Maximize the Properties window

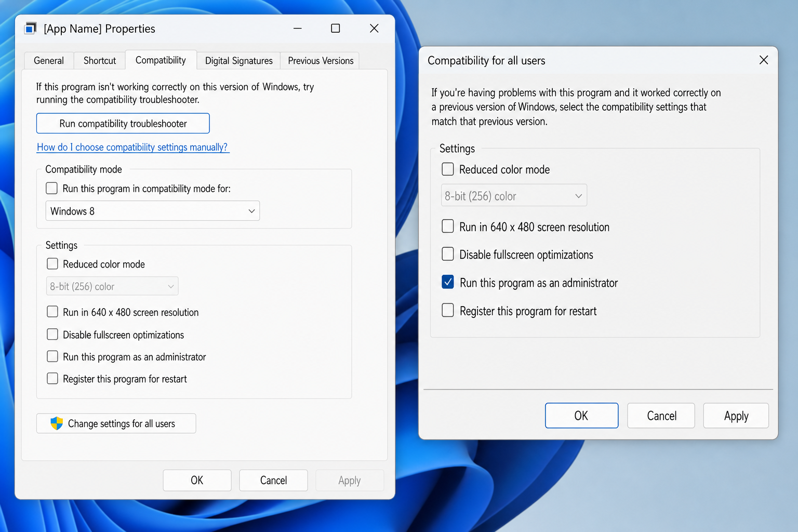[x=336, y=28]
